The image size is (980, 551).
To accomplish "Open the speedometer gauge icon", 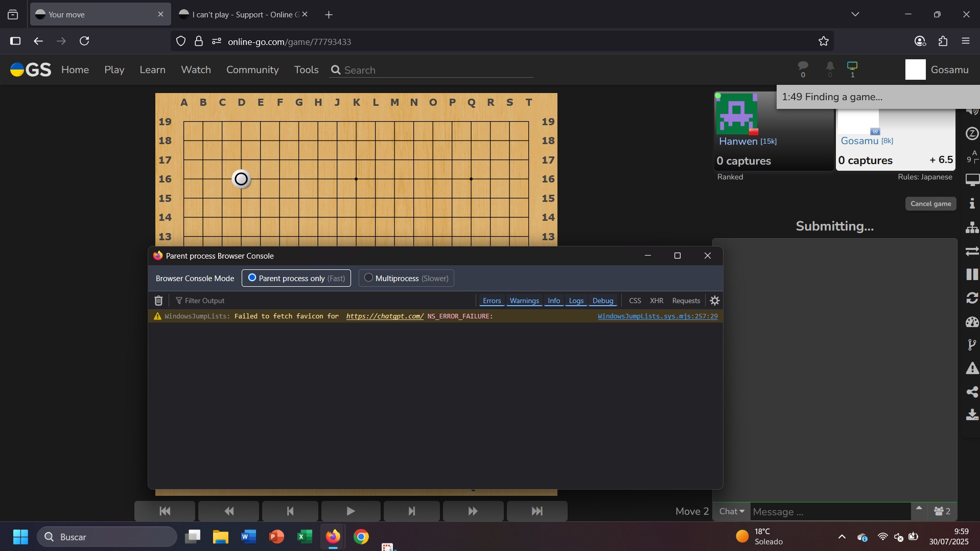I will pyautogui.click(x=972, y=322).
